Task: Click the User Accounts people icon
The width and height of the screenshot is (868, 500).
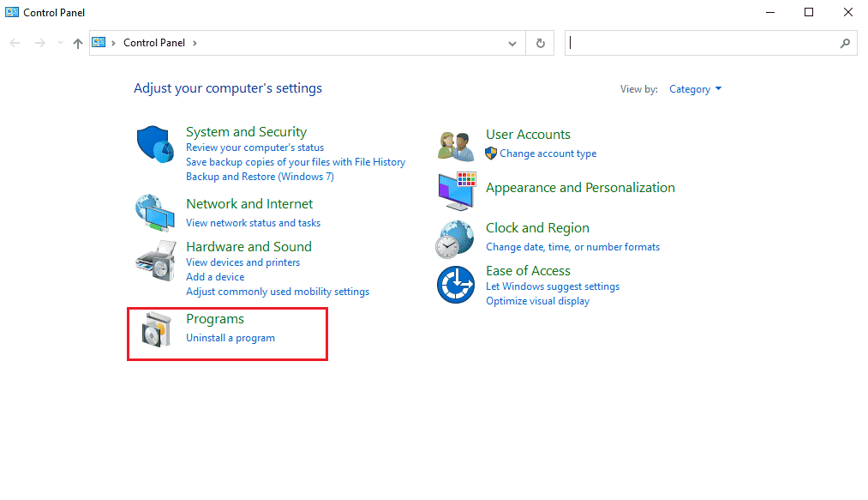Action: 456,145
